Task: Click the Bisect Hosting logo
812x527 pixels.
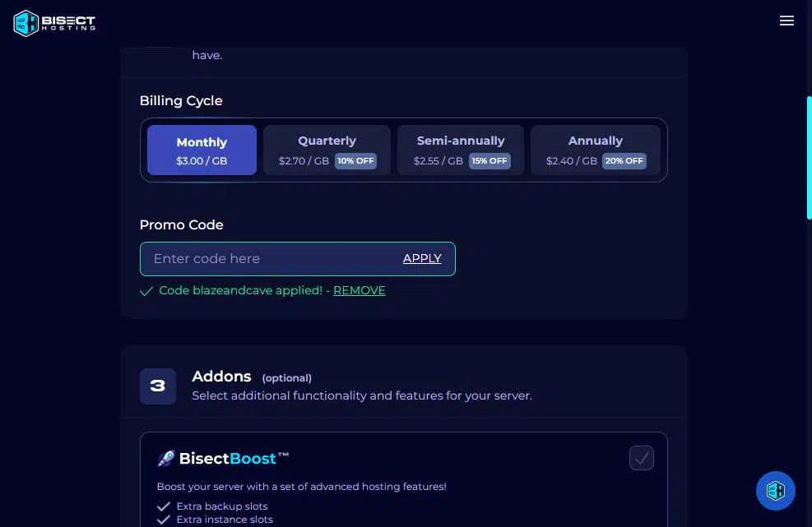Action: 54,23
